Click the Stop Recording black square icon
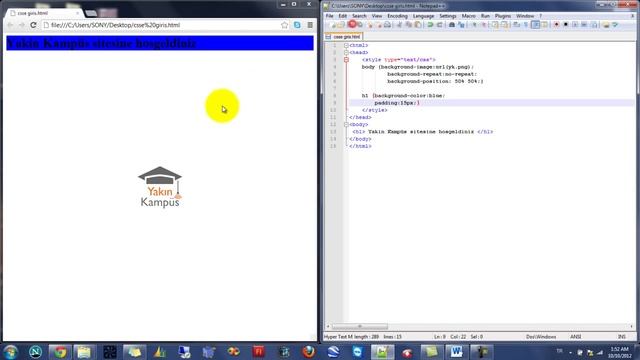This screenshot has height=360, width=640. point(566,25)
